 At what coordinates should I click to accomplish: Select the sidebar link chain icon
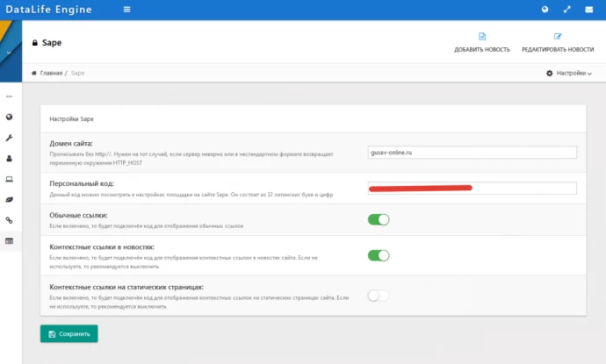10,220
